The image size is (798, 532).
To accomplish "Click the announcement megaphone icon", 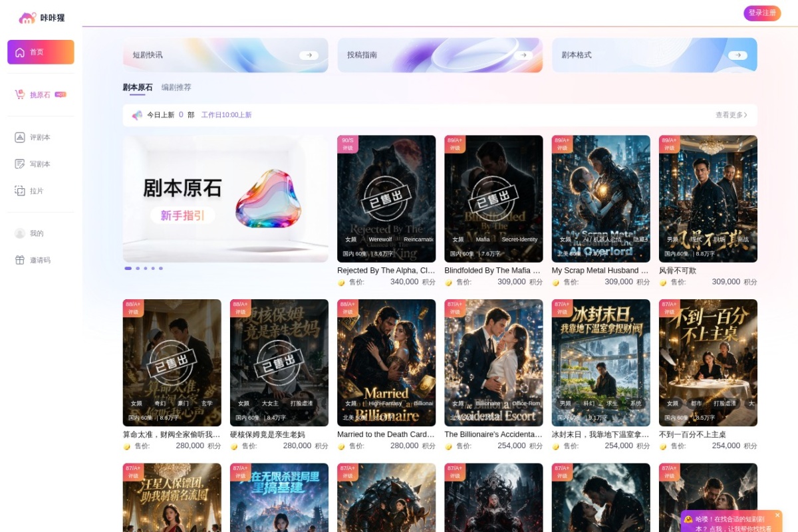I will pyautogui.click(x=137, y=115).
